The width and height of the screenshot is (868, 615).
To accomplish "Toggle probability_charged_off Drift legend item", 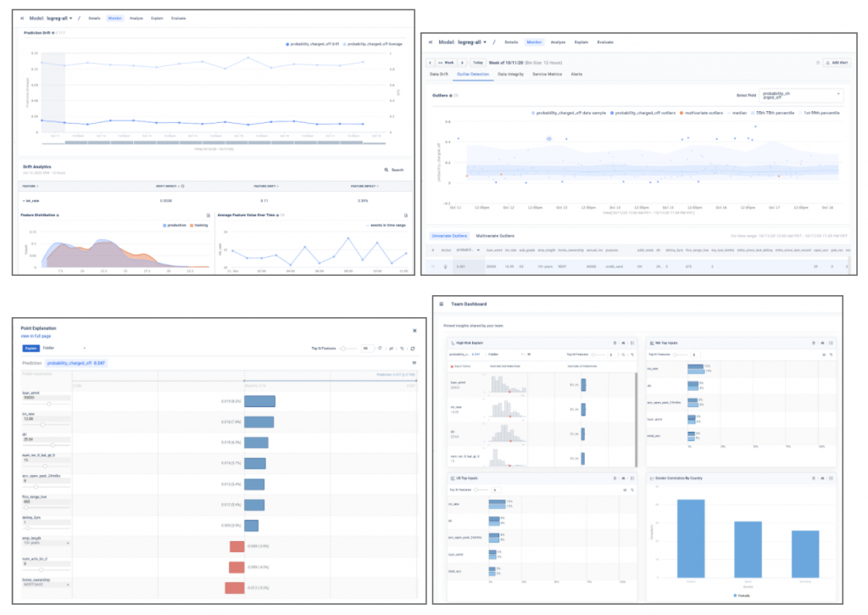I will 312,44.
